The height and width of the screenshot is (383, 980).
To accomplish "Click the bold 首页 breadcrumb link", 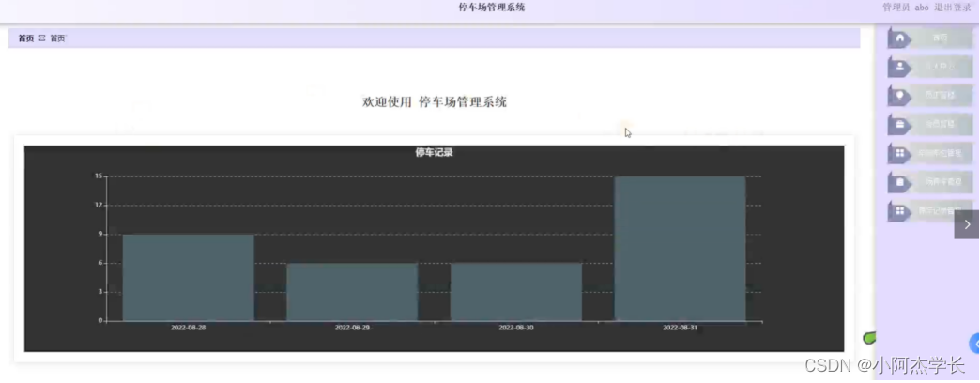I will (x=26, y=38).
